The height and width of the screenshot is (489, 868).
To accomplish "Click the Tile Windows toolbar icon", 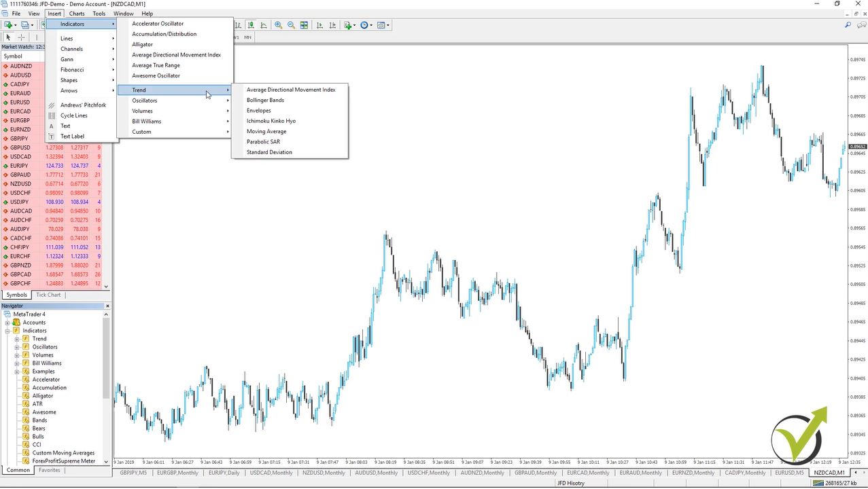I will tap(304, 25).
